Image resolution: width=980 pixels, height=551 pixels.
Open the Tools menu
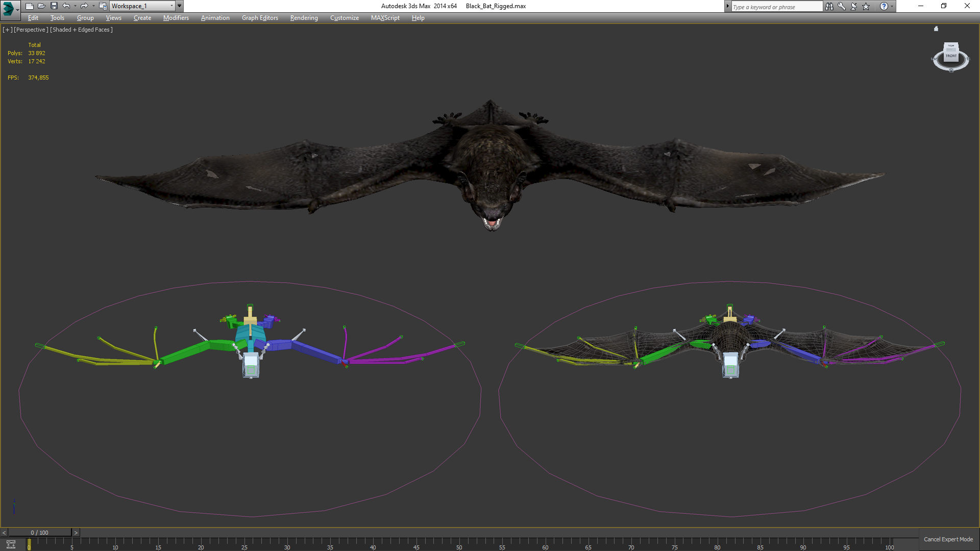[x=57, y=18]
